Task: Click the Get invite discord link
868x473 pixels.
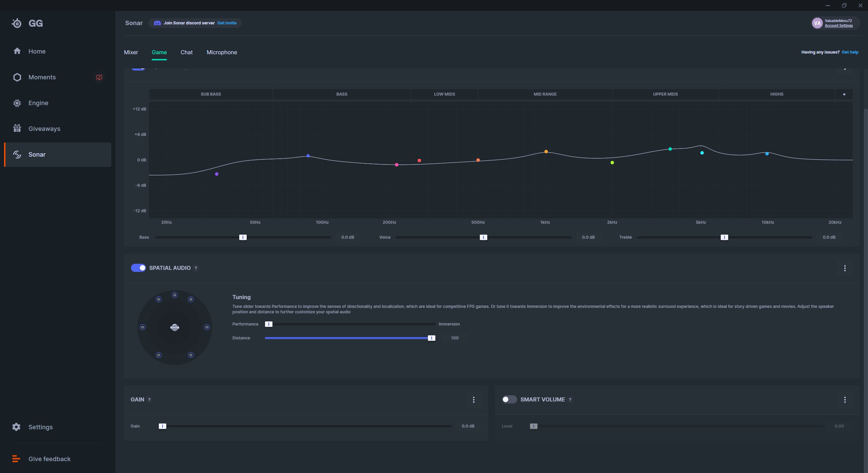Action: (x=227, y=23)
